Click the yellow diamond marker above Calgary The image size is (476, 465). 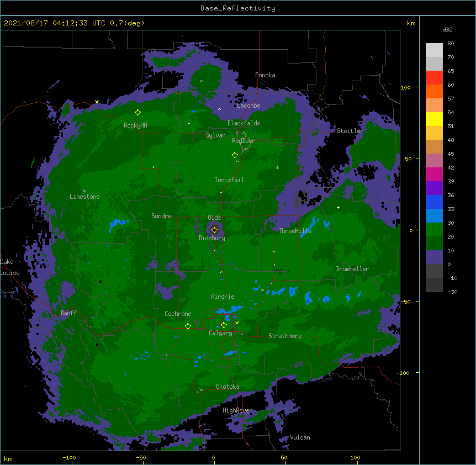(x=224, y=325)
